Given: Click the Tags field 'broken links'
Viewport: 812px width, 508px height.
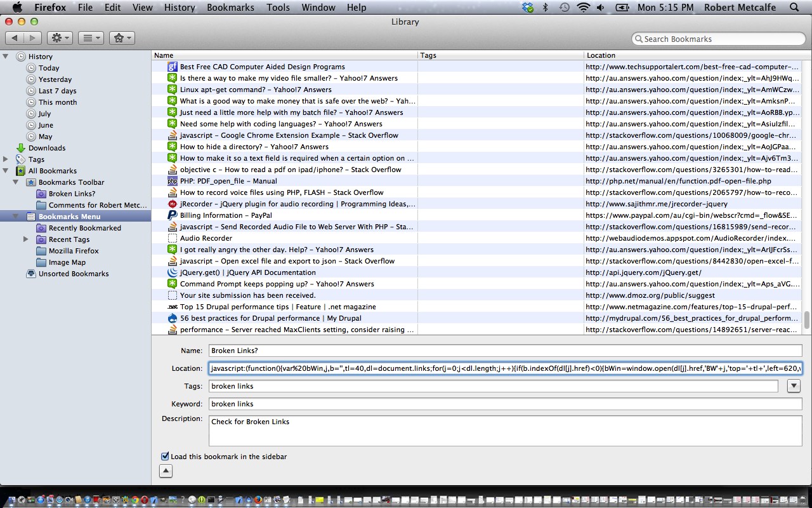Looking at the screenshot, I should tap(494, 386).
